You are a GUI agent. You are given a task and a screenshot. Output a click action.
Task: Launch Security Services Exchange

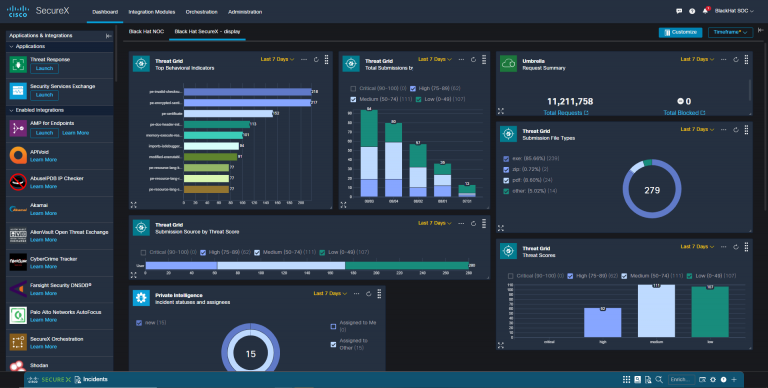pos(44,95)
